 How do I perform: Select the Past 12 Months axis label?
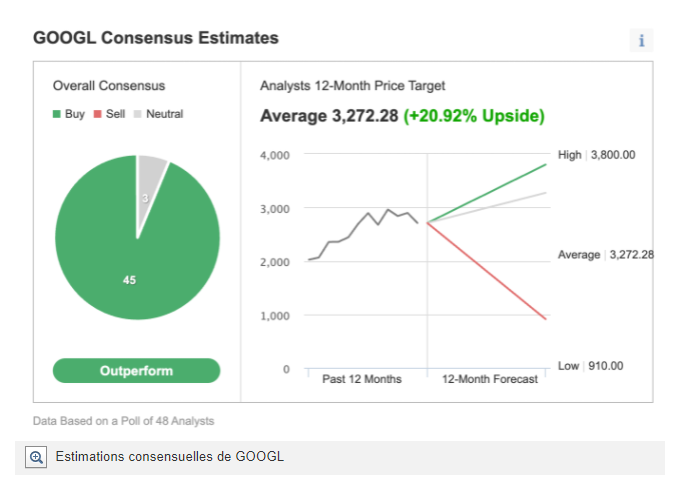(361, 379)
